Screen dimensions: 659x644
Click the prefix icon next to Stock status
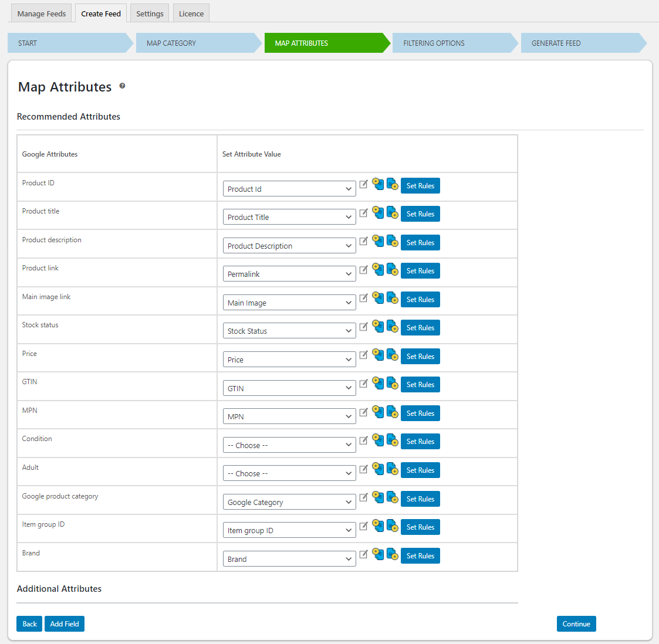(x=378, y=326)
